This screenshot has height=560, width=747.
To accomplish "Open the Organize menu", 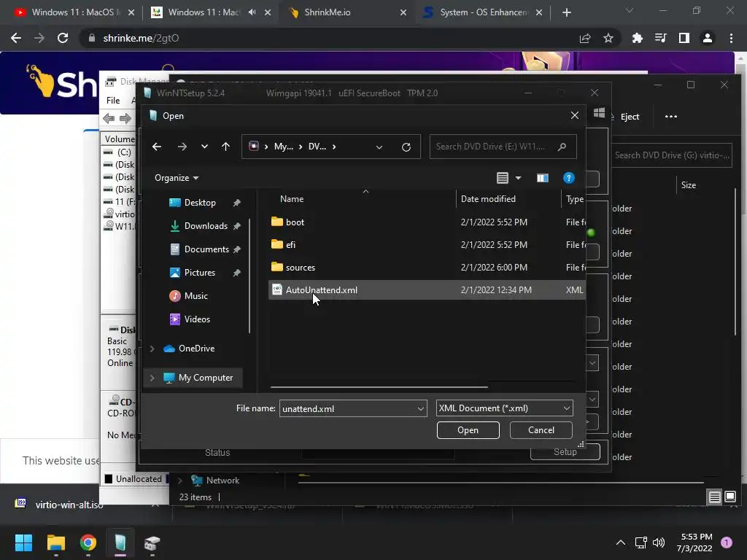I will tap(177, 178).
